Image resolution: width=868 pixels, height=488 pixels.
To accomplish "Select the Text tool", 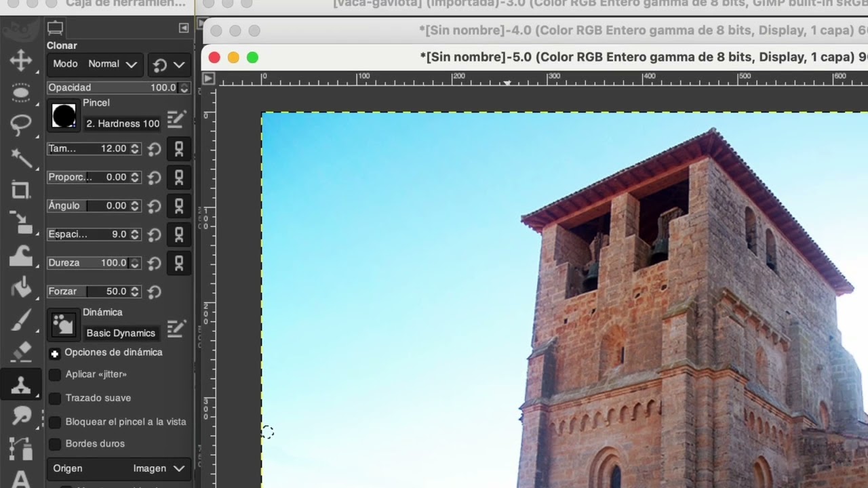I will (20, 479).
